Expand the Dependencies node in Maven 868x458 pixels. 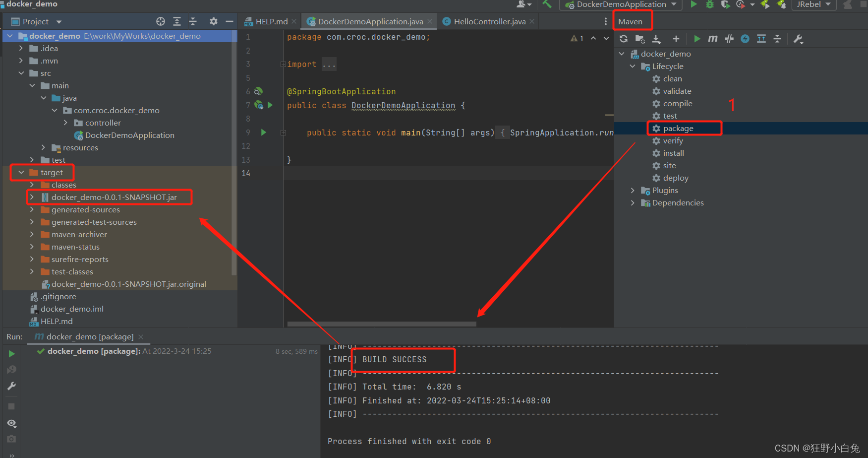click(633, 202)
